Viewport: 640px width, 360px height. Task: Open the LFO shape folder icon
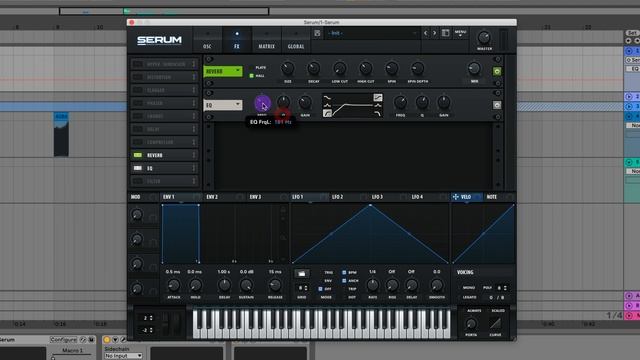(302, 273)
